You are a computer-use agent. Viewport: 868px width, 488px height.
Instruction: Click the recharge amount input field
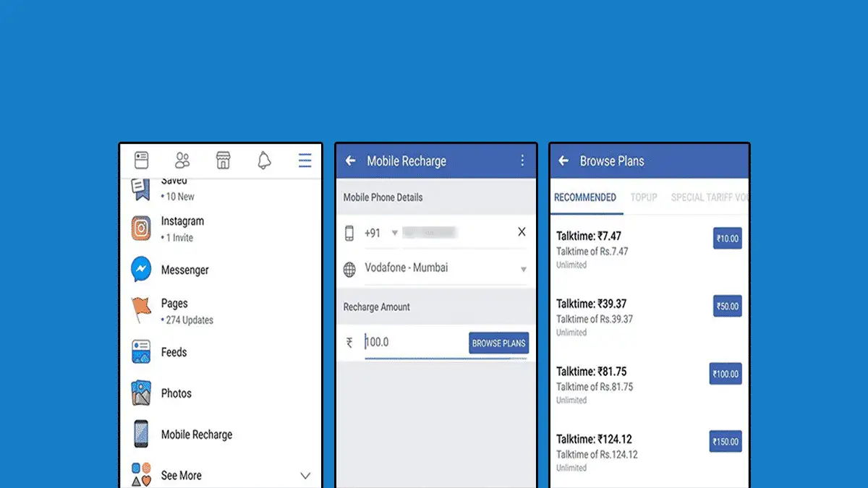click(412, 343)
